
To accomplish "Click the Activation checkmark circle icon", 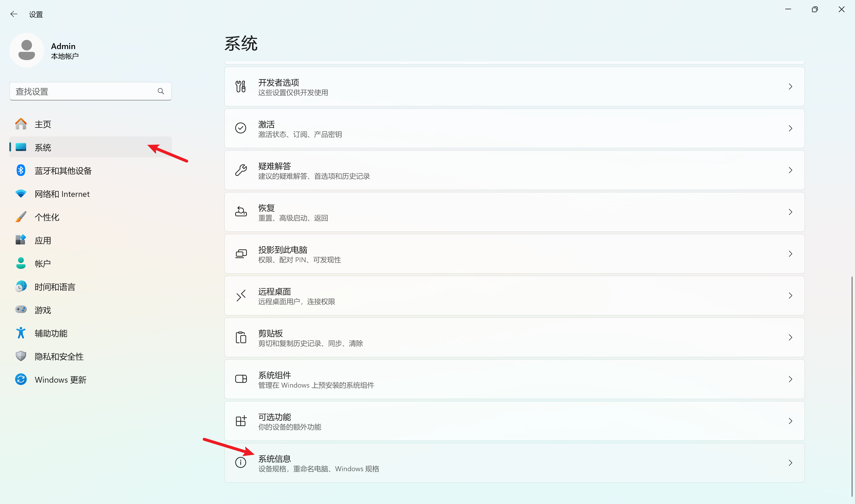I will click(240, 128).
